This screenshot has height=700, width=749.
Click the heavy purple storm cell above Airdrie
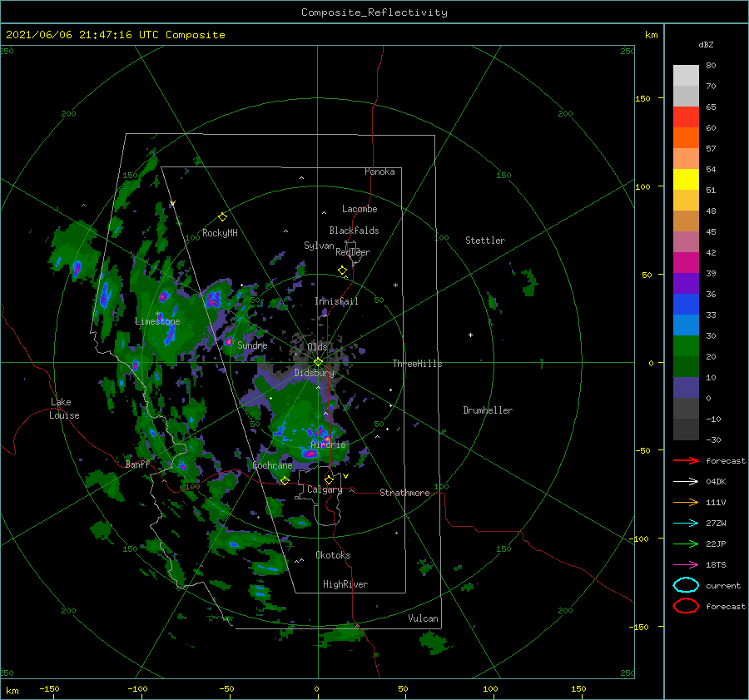coord(320,433)
